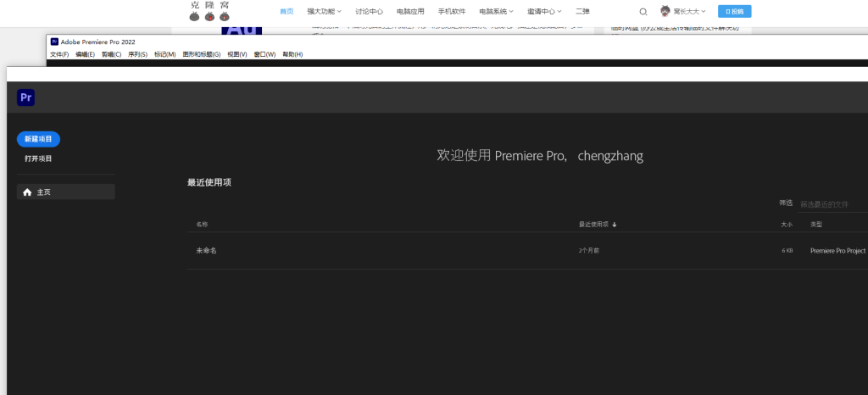The image size is (868, 395).
Task: Click the user avatar in website header
Action: (665, 11)
